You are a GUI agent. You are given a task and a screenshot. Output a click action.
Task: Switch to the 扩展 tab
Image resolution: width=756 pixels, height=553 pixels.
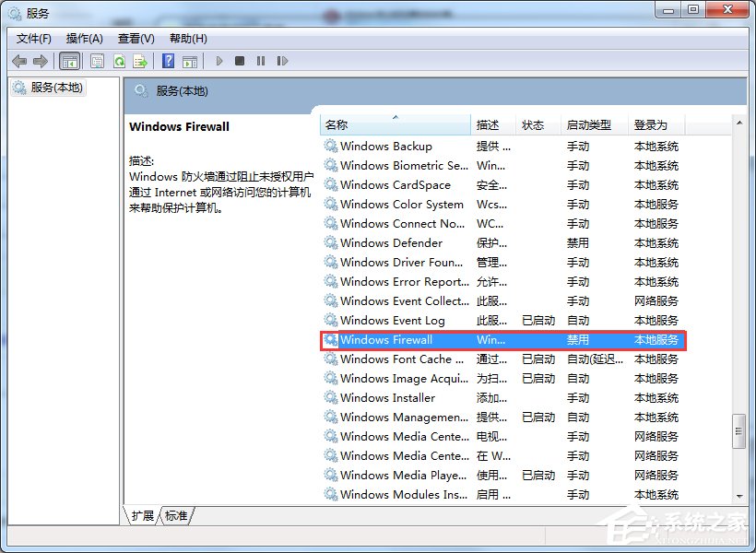[x=142, y=516]
